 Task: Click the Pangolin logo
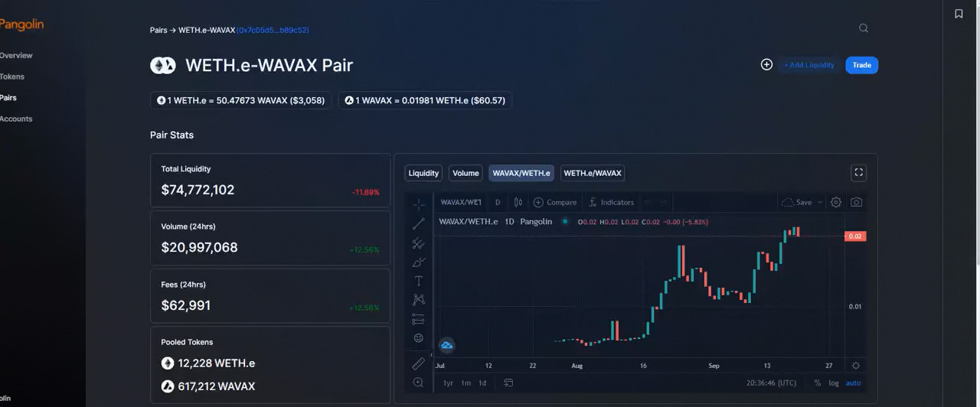click(x=21, y=24)
